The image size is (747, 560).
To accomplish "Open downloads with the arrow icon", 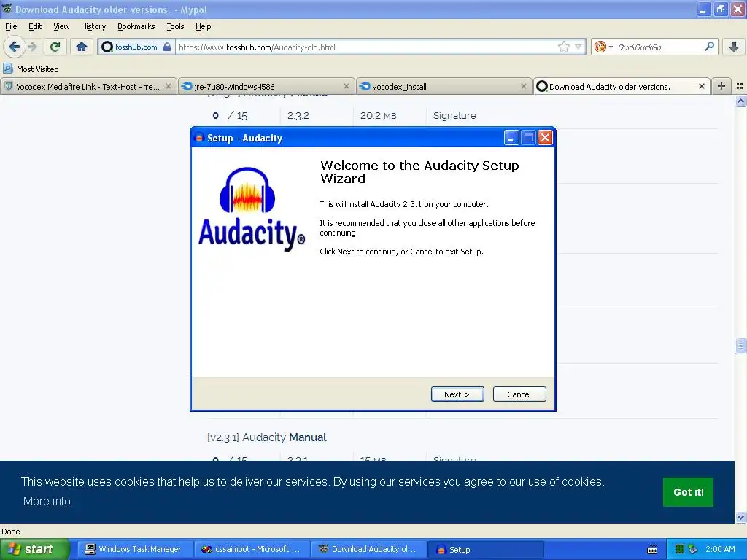I will pyautogui.click(x=734, y=47).
